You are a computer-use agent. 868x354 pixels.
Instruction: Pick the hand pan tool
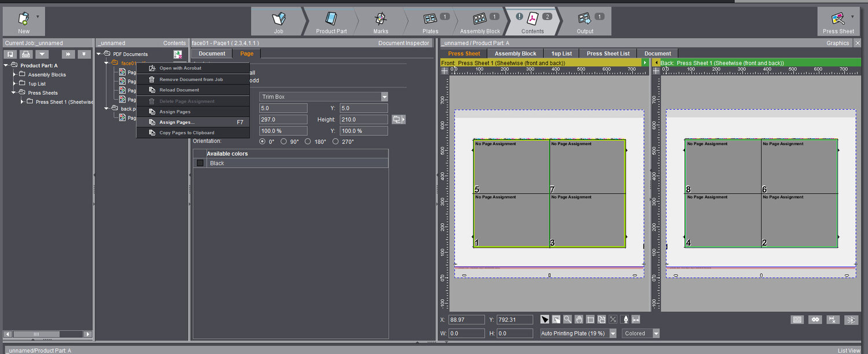579,319
